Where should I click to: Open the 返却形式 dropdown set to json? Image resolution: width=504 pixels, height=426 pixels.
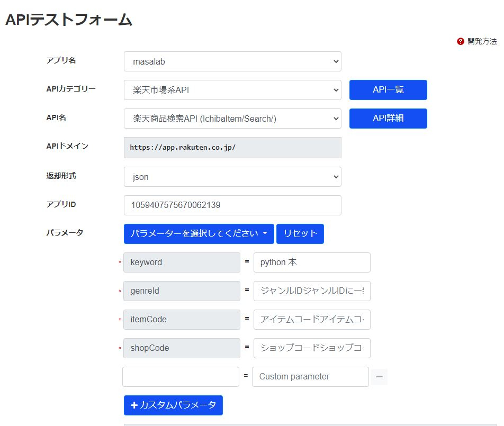click(232, 177)
